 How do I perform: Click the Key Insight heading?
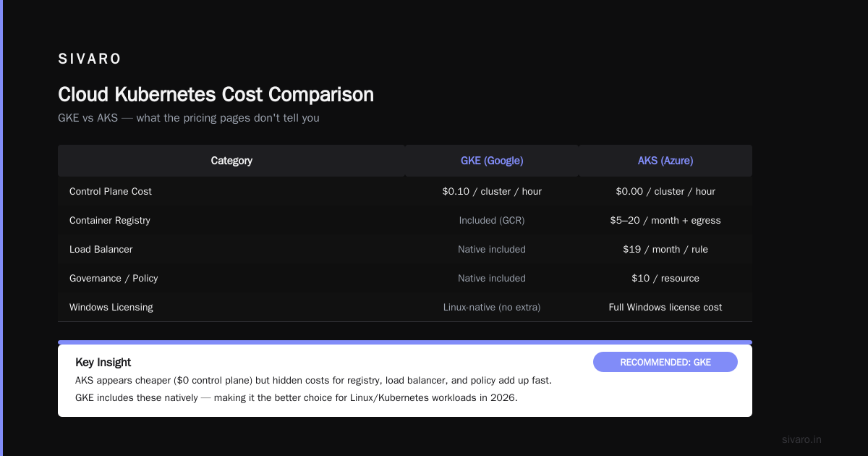[x=103, y=362]
